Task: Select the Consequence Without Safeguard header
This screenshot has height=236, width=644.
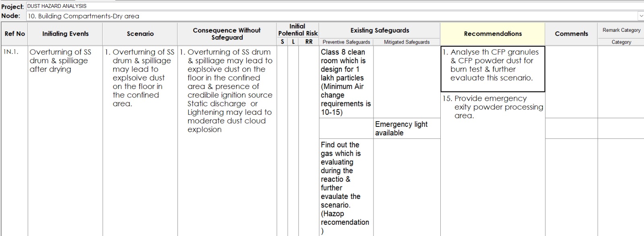Action: click(x=227, y=34)
